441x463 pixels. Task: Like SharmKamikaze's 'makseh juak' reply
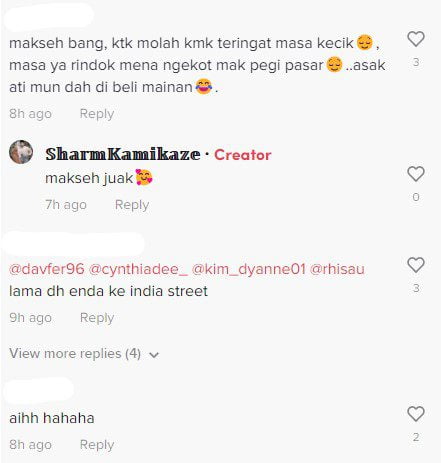[x=416, y=174]
